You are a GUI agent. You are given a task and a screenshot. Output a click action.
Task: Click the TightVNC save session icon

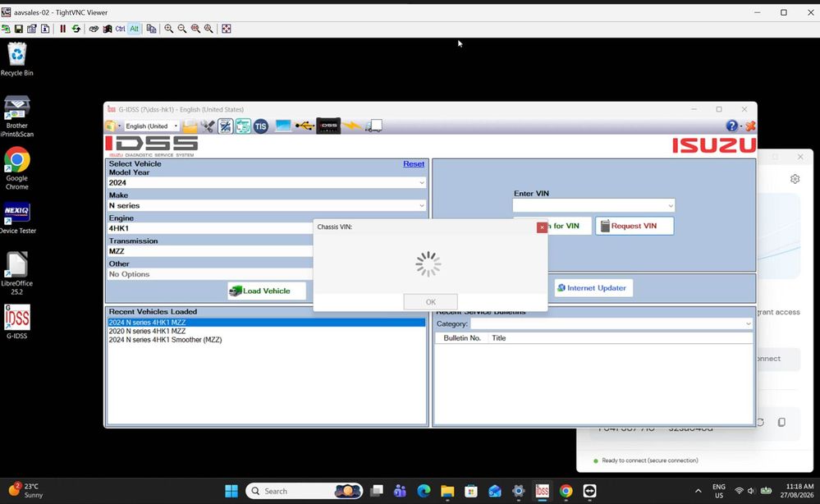(x=19, y=29)
